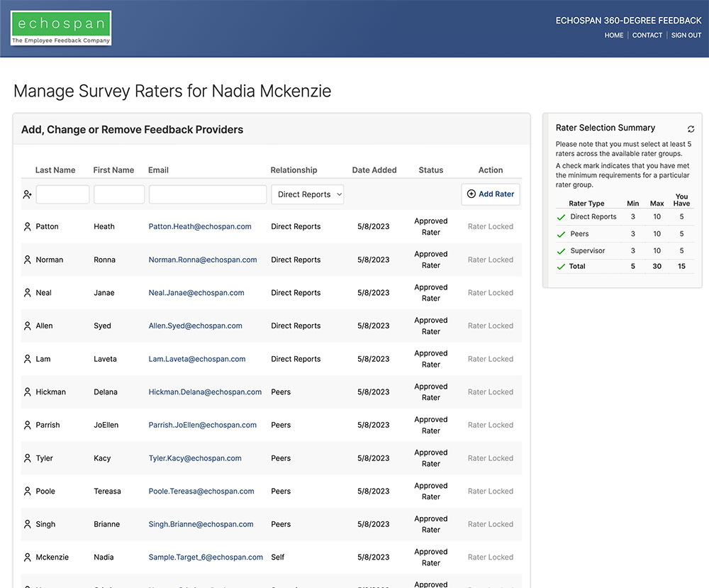Viewport: 709px width, 588px height.
Task: Click the Add Rater button
Action: pyautogui.click(x=491, y=194)
